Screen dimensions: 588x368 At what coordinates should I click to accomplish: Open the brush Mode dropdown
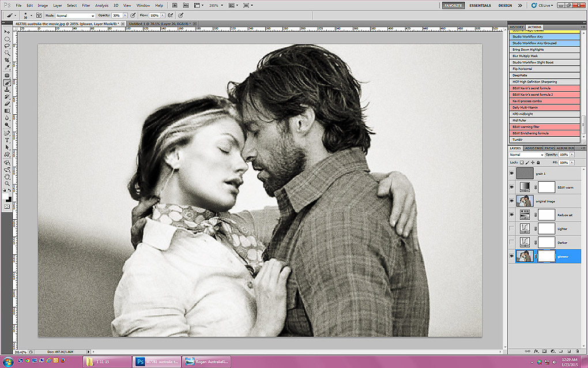coord(76,16)
